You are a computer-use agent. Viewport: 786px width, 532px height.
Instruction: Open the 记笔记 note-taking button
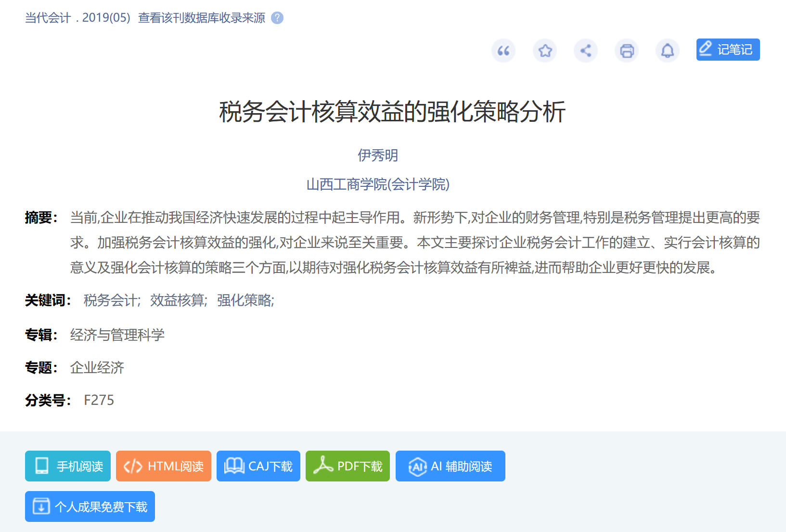pyautogui.click(x=728, y=50)
